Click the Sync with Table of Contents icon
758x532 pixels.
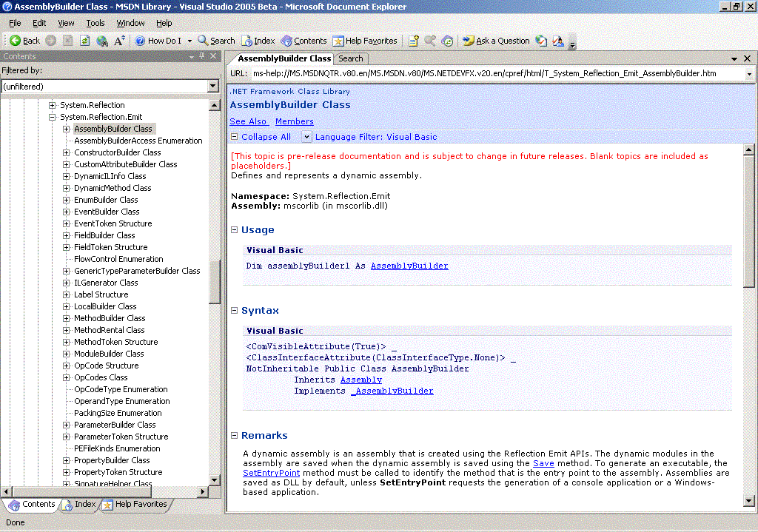point(448,41)
